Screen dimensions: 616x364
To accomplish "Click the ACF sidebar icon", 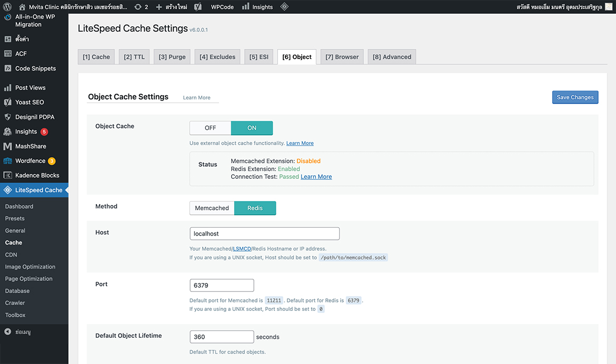I will pyautogui.click(x=7, y=54).
